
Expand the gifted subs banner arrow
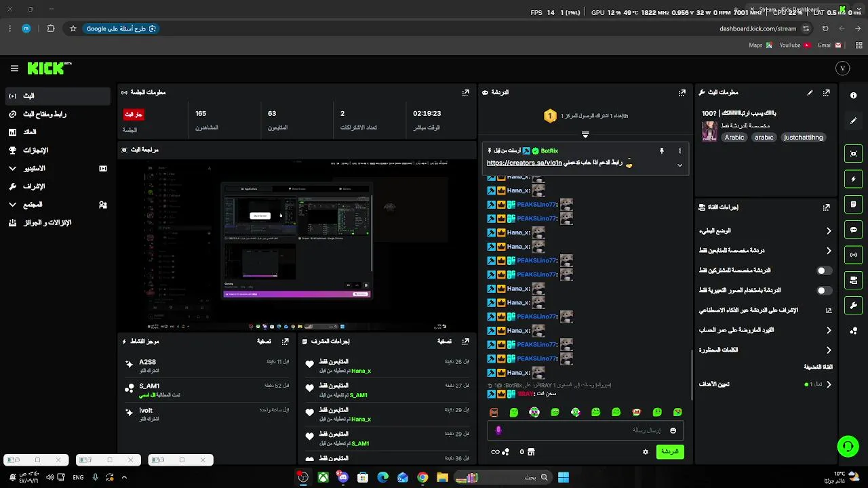coord(585,134)
